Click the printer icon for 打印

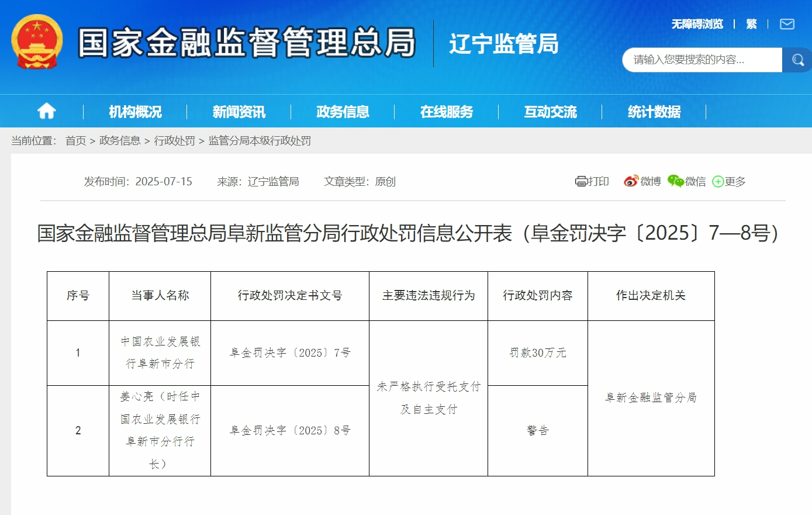click(581, 181)
